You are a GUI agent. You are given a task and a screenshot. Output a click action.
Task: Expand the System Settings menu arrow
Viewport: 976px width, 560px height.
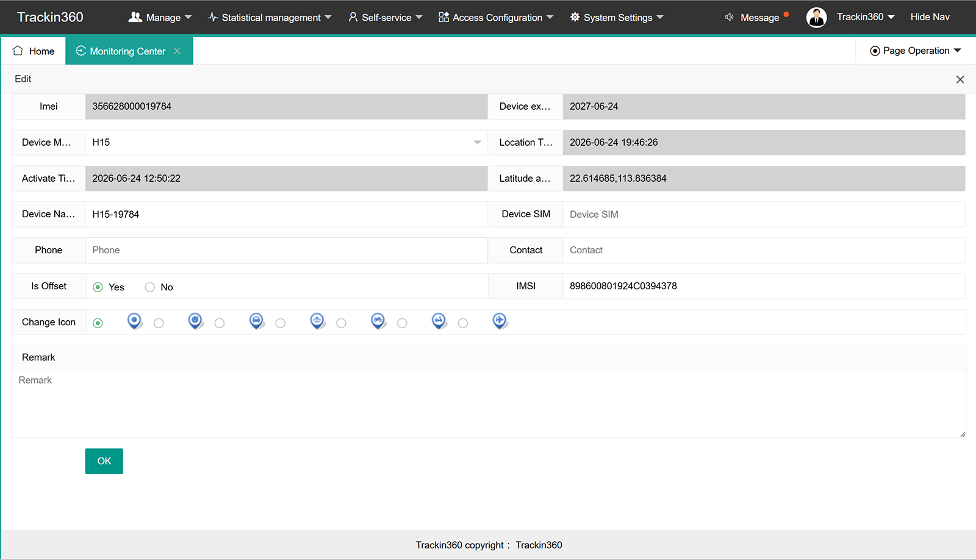tap(660, 17)
